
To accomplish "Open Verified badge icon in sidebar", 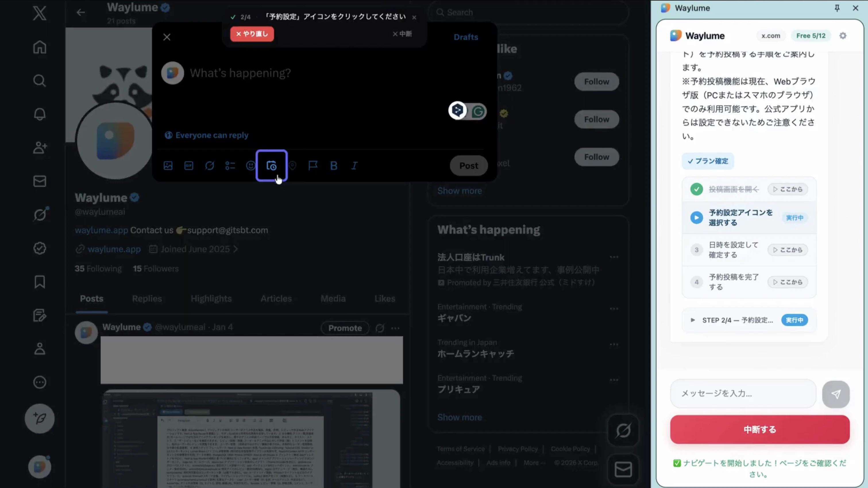I will point(39,248).
